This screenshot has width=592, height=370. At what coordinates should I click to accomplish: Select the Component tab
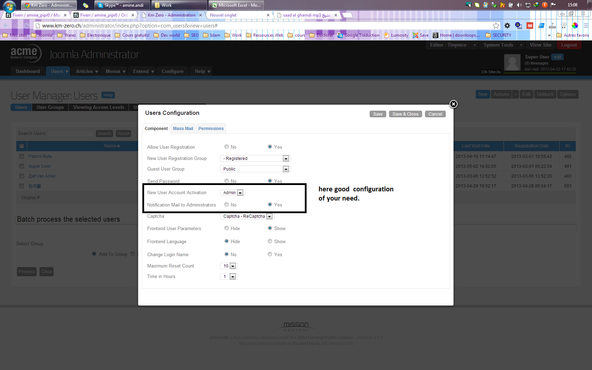point(156,128)
